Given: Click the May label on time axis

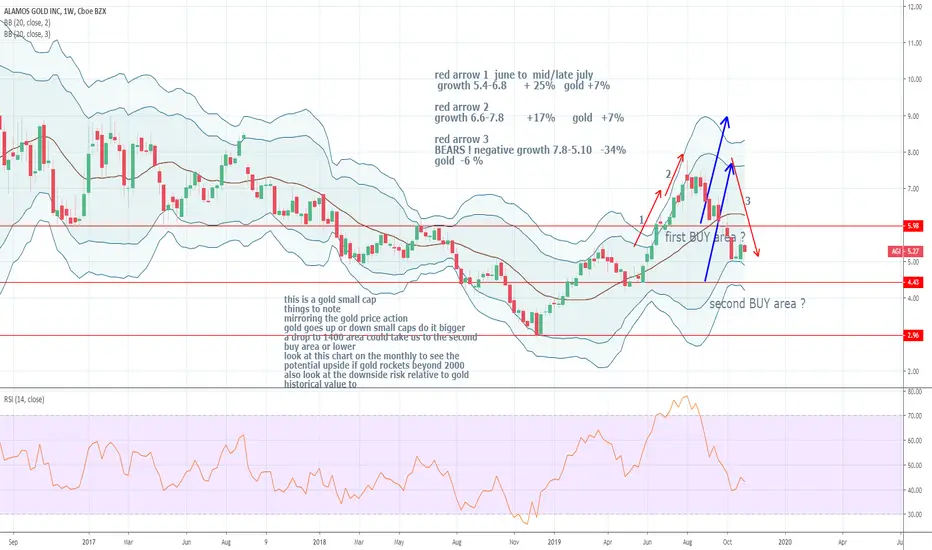Looking at the screenshot, I should pos(399,542).
